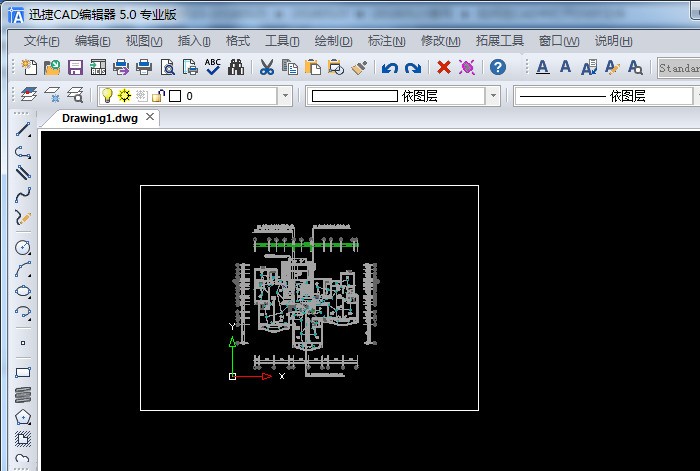Expand the layer 0 dropdown list
The width and height of the screenshot is (700, 471).
(x=285, y=96)
